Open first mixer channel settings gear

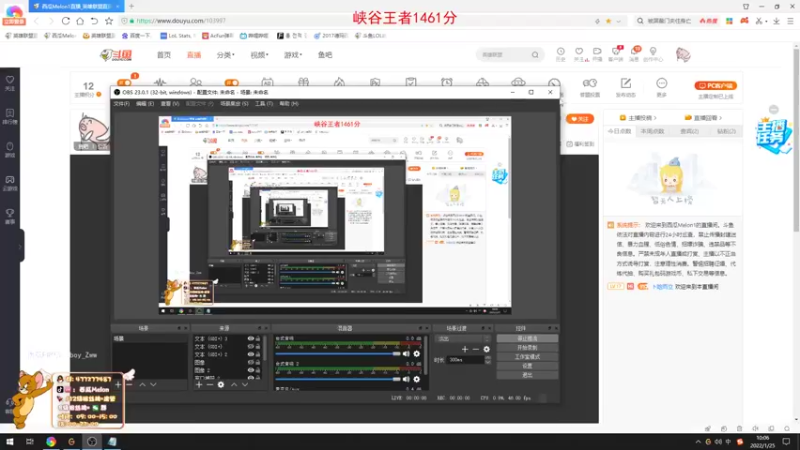[417, 354]
